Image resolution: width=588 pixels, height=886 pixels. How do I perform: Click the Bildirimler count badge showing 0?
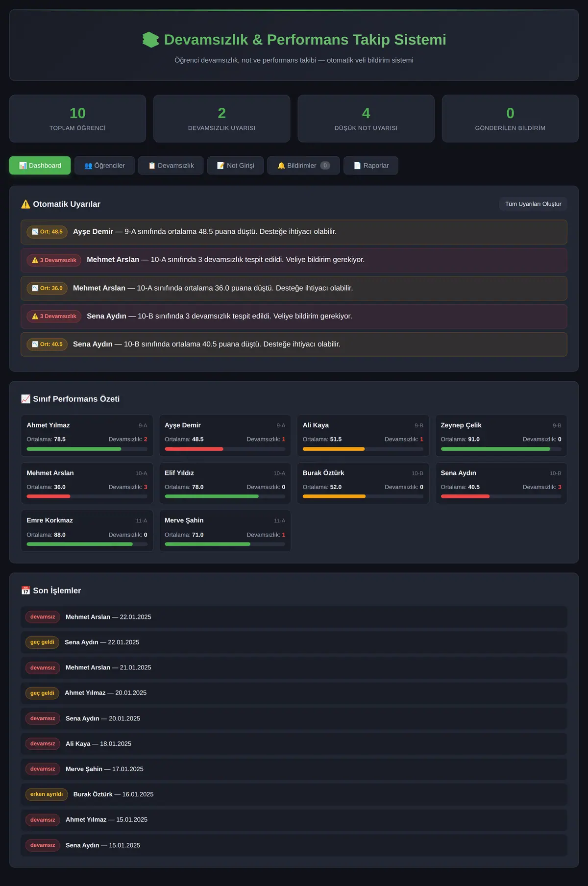point(325,166)
